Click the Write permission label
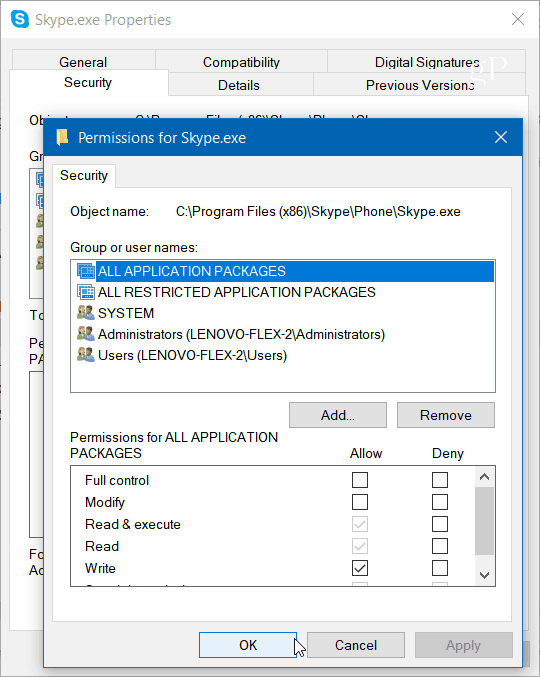 100,568
